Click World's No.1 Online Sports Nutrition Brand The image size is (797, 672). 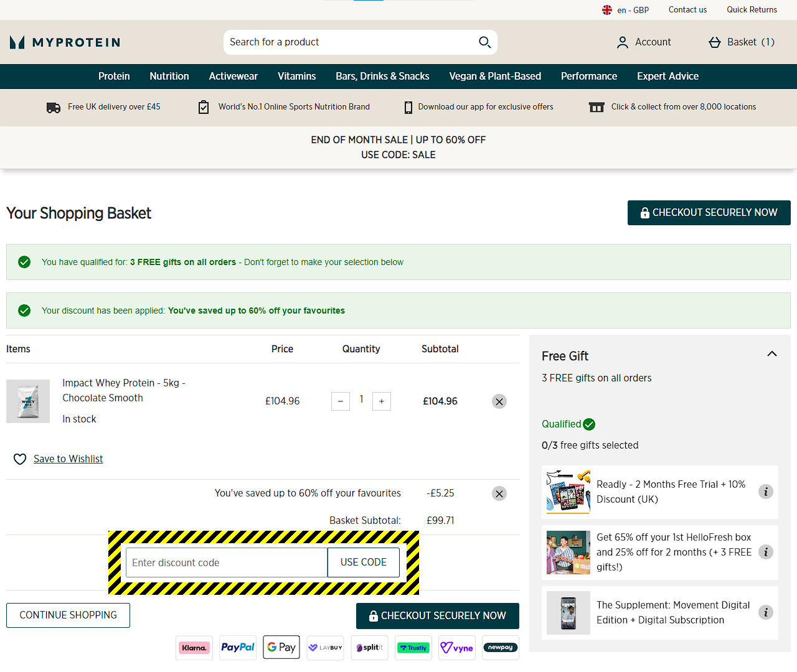[x=294, y=107]
